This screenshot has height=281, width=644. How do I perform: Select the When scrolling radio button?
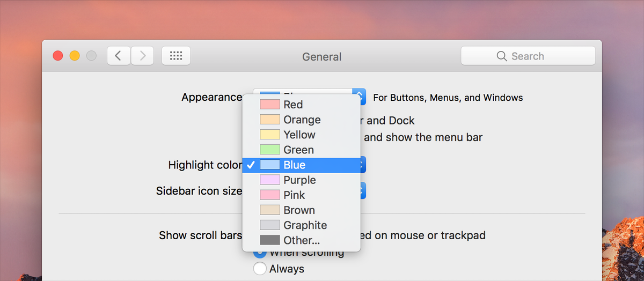[x=260, y=253]
